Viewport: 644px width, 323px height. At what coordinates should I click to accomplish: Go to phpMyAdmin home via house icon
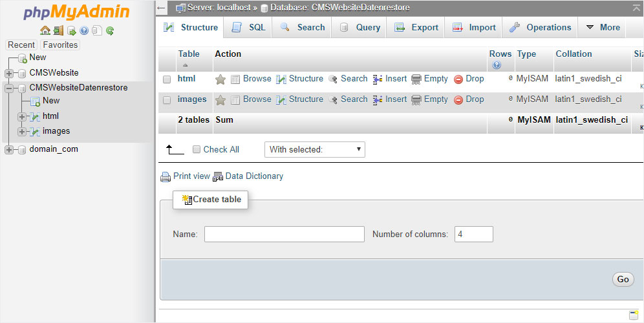click(45, 30)
